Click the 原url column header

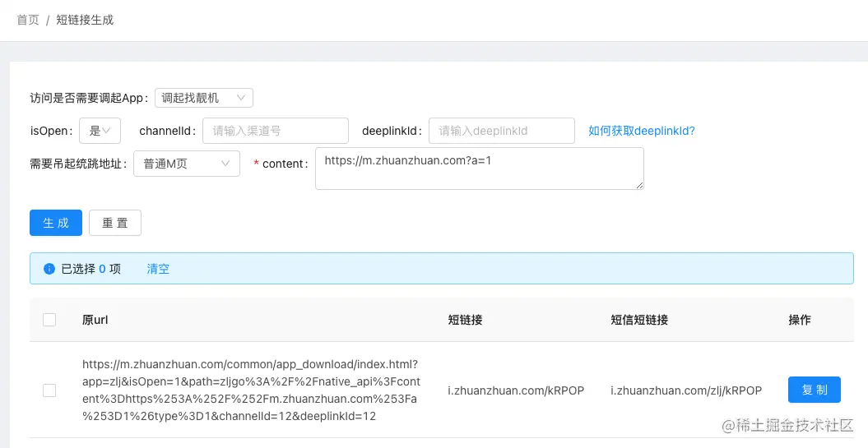coord(95,320)
